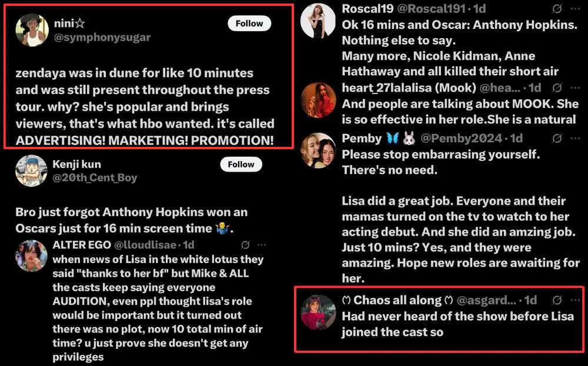Click Grok icon on Chaos all along tweet

[557, 300]
